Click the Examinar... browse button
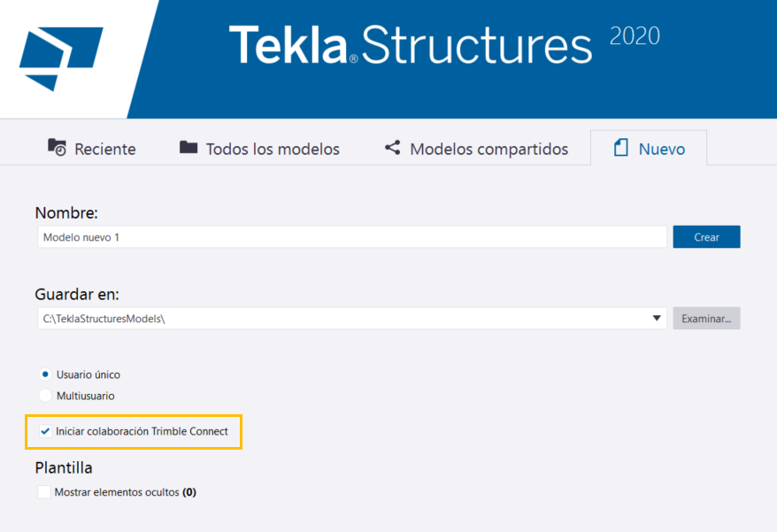777x532 pixels. click(x=706, y=319)
